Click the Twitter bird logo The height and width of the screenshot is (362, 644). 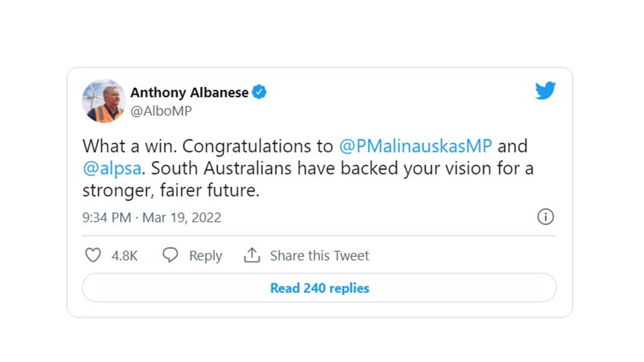545,91
